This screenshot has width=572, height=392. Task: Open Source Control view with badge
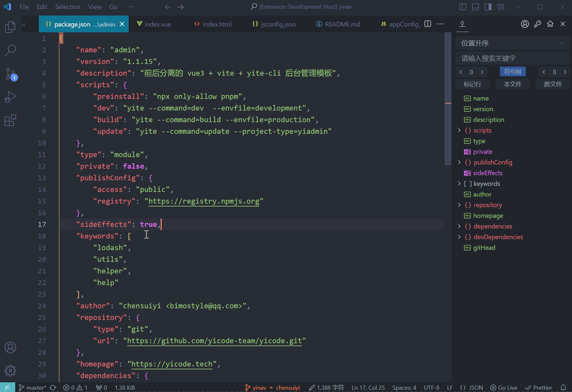tap(10, 74)
